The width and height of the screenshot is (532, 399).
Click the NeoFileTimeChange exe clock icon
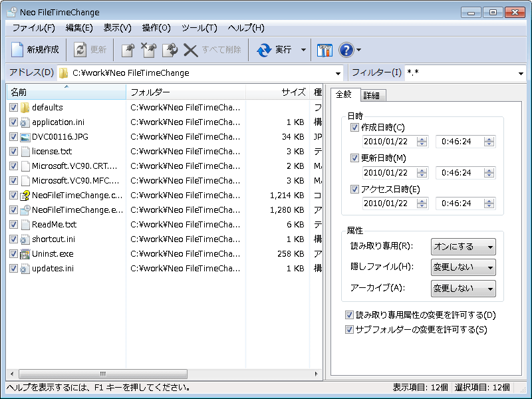(x=25, y=210)
